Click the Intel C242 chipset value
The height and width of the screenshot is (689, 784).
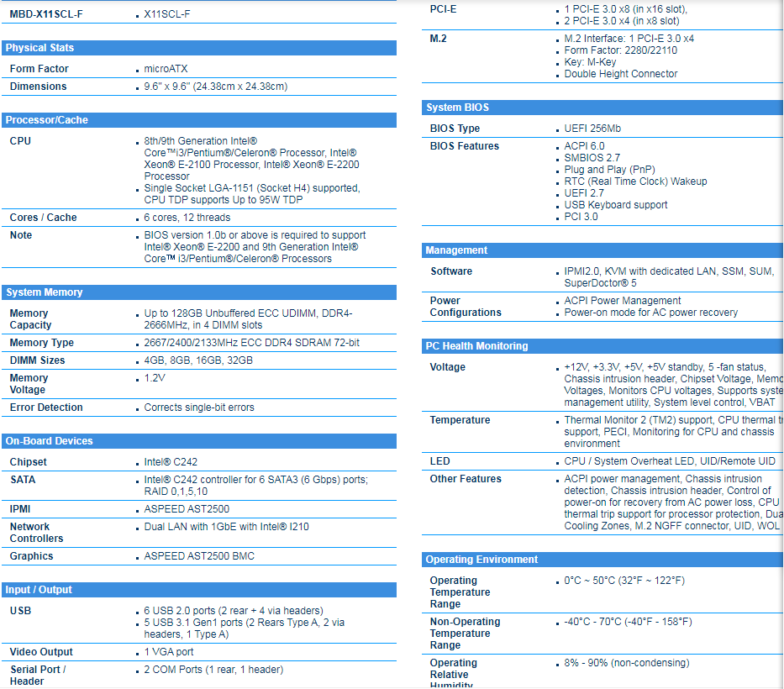171,462
